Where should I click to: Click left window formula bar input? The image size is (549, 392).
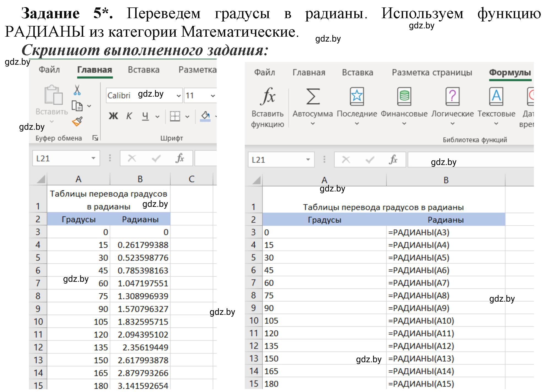[206, 158]
